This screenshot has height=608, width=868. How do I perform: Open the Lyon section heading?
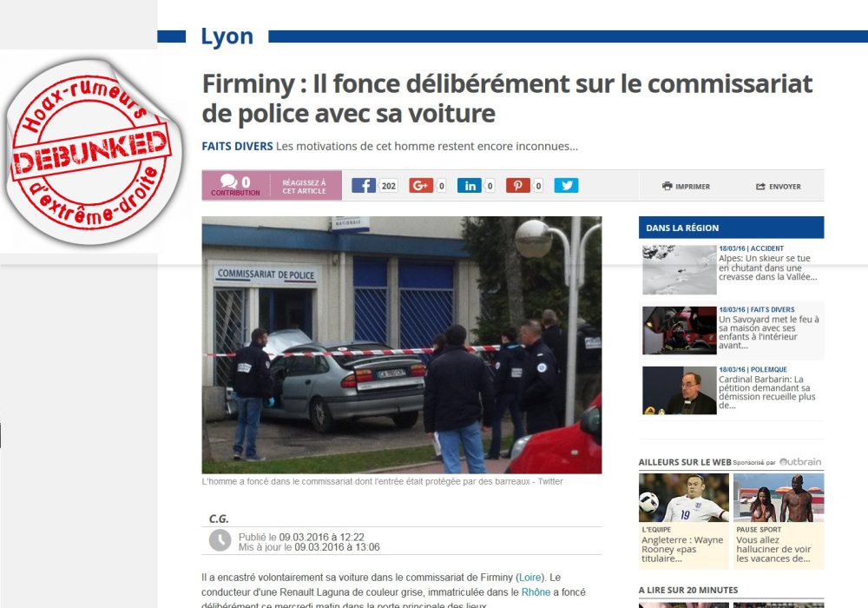[227, 36]
